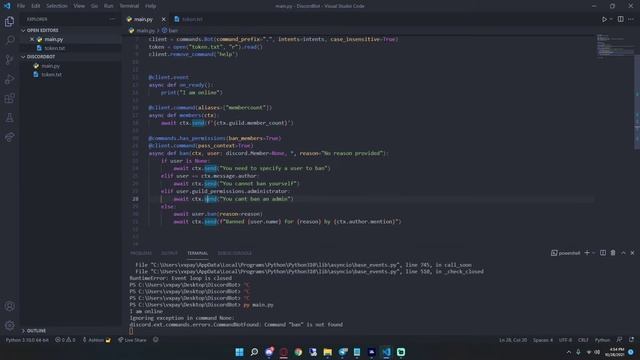Start Live Share from status bar
The height and width of the screenshot is (360, 640).
[132, 340]
